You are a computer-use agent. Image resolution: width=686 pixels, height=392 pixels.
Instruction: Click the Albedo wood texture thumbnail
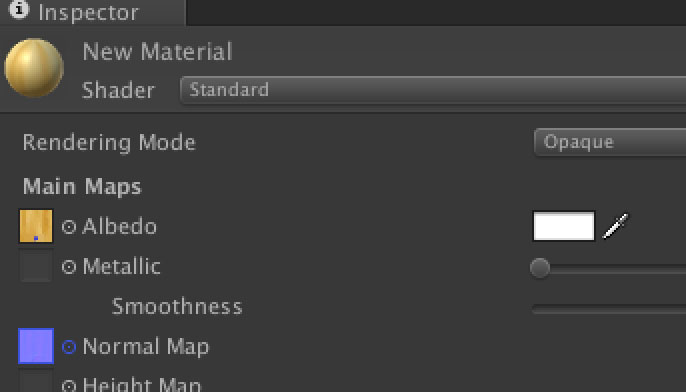(36, 226)
